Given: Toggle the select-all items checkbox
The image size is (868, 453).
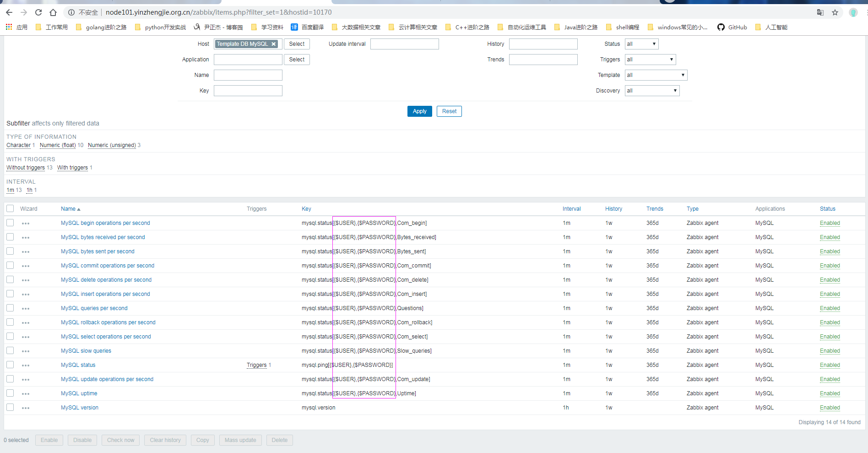Looking at the screenshot, I should coord(10,208).
